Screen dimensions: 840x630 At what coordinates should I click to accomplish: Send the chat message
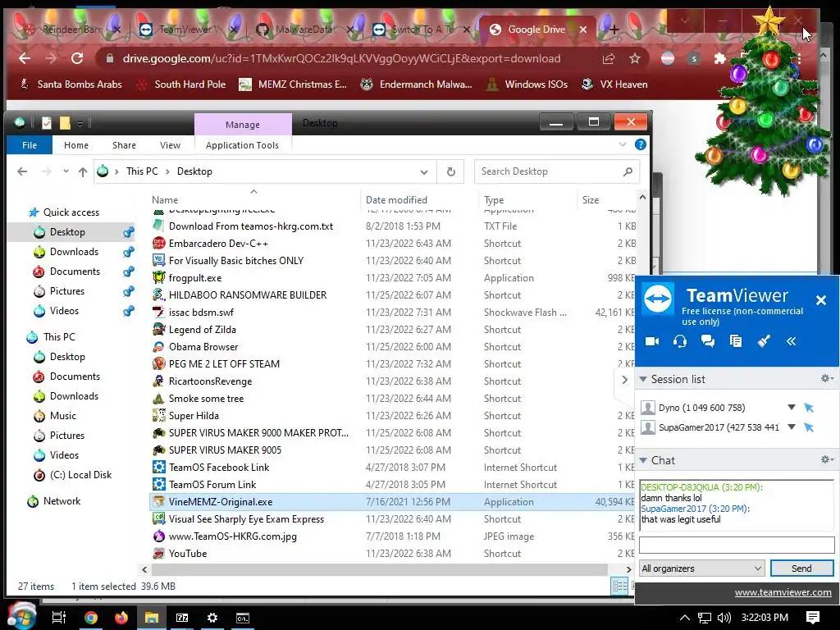point(801,568)
